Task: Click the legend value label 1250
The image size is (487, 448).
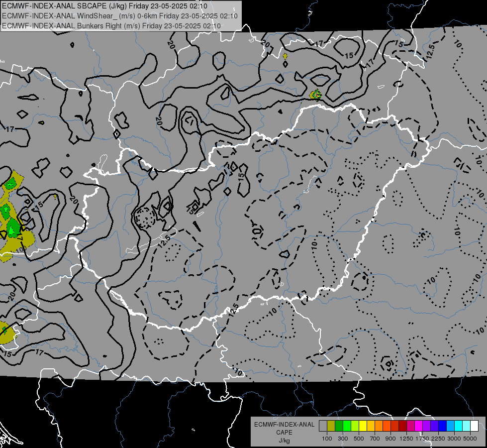Action: pyautogui.click(x=406, y=439)
